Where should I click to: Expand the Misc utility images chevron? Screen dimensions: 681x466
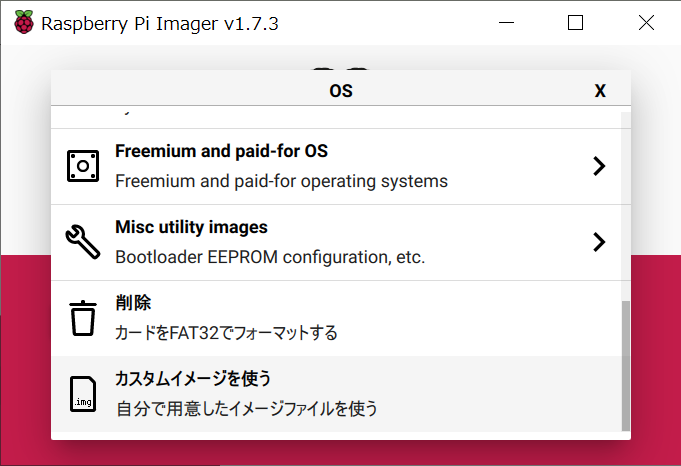(x=599, y=242)
